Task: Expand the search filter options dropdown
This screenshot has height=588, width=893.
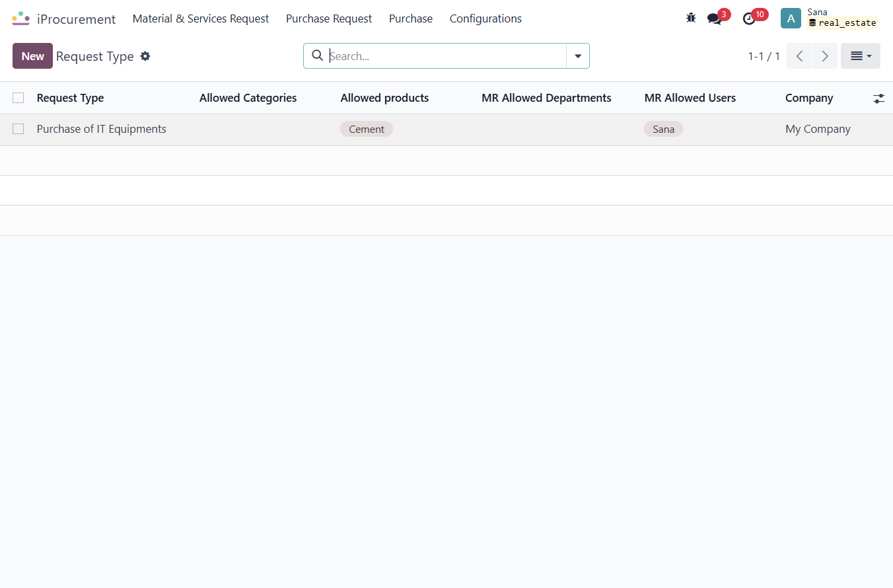Action: click(578, 56)
